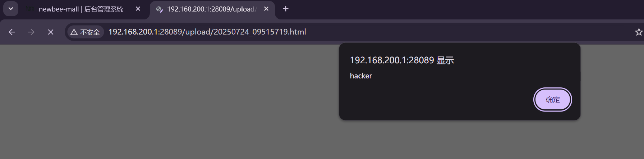Click the newbee-mall tab favicon
The height and width of the screenshot is (159, 644).
(30, 9)
